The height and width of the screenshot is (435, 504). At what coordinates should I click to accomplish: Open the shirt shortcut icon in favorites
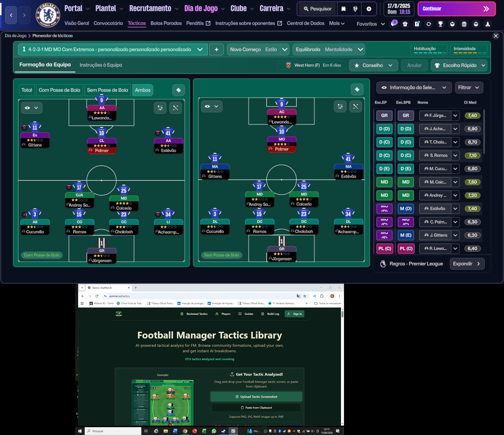coord(405,24)
